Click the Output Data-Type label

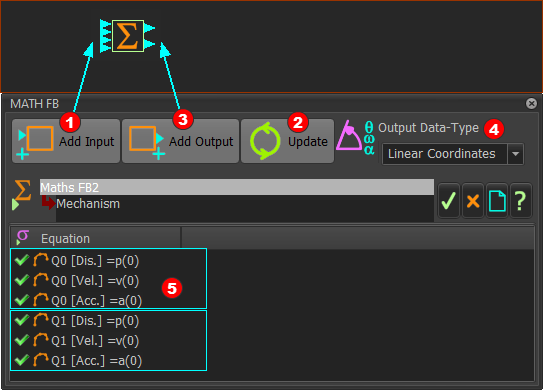click(x=428, y=128)
